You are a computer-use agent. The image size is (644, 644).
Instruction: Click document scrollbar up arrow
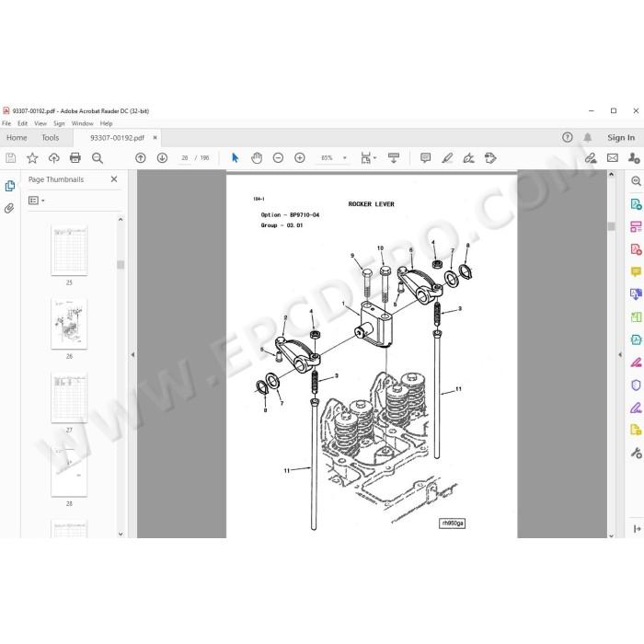611,175
